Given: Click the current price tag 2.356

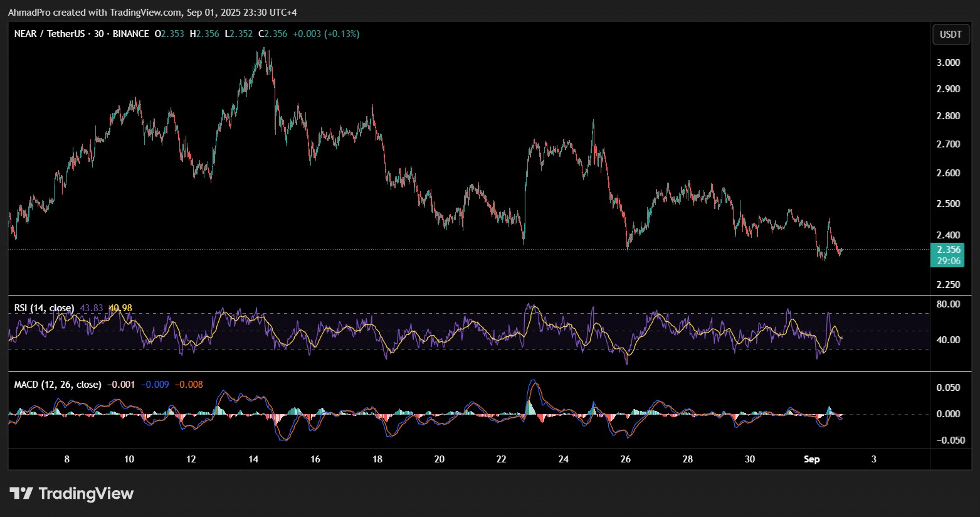Looking at the screenshot, I should [948, 250].
